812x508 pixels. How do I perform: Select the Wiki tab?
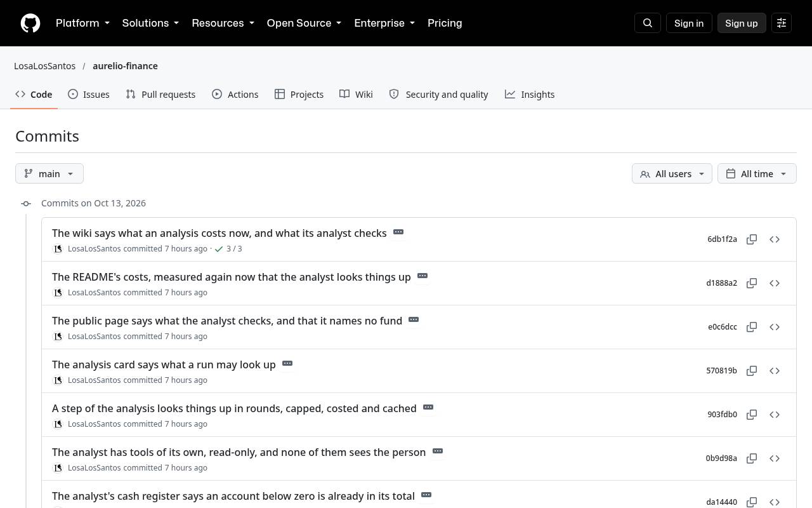tap(356, 94)
